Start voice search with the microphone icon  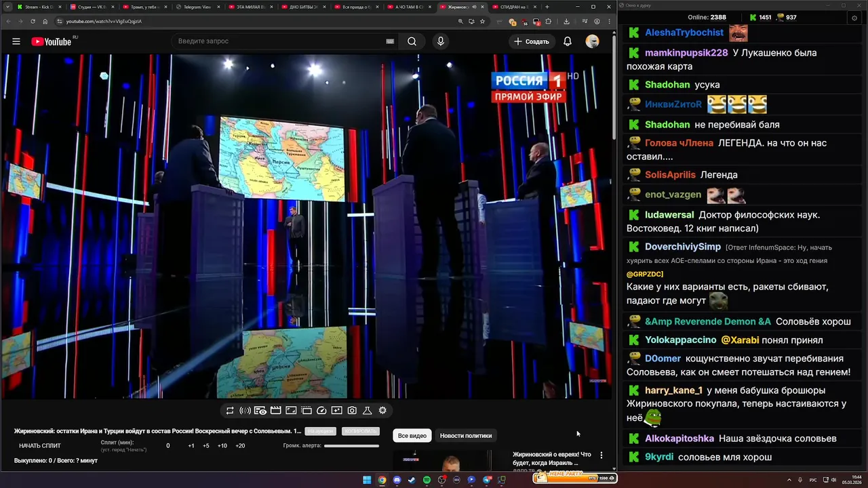[441, 41]
